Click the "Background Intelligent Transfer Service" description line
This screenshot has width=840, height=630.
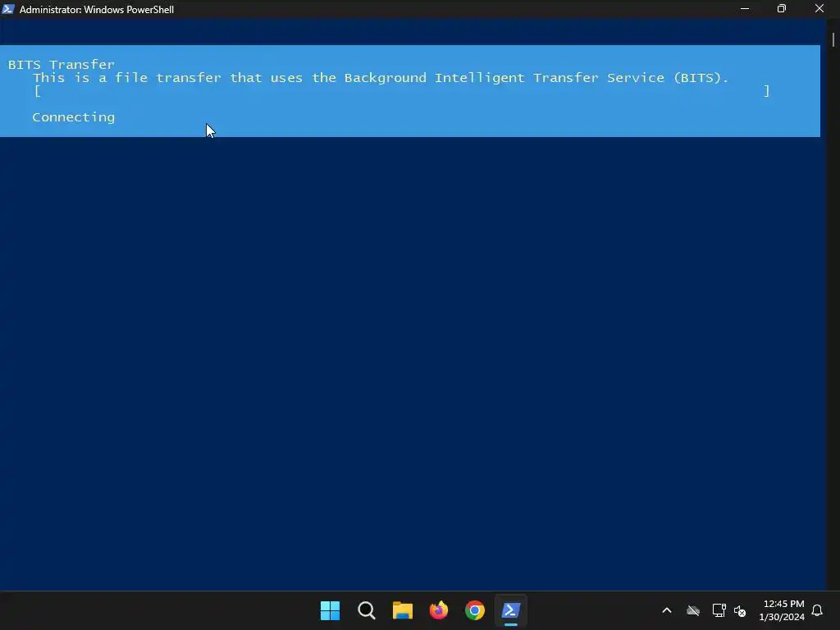(381, 78)
